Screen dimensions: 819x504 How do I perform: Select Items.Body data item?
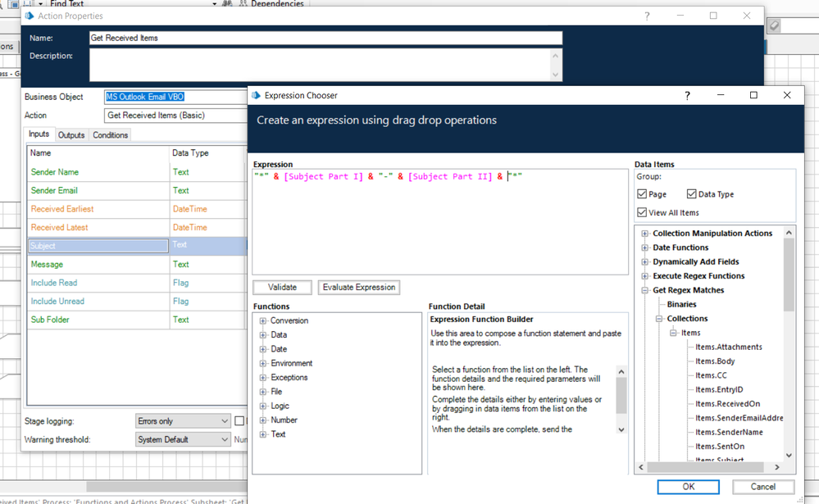coord(715,361)
